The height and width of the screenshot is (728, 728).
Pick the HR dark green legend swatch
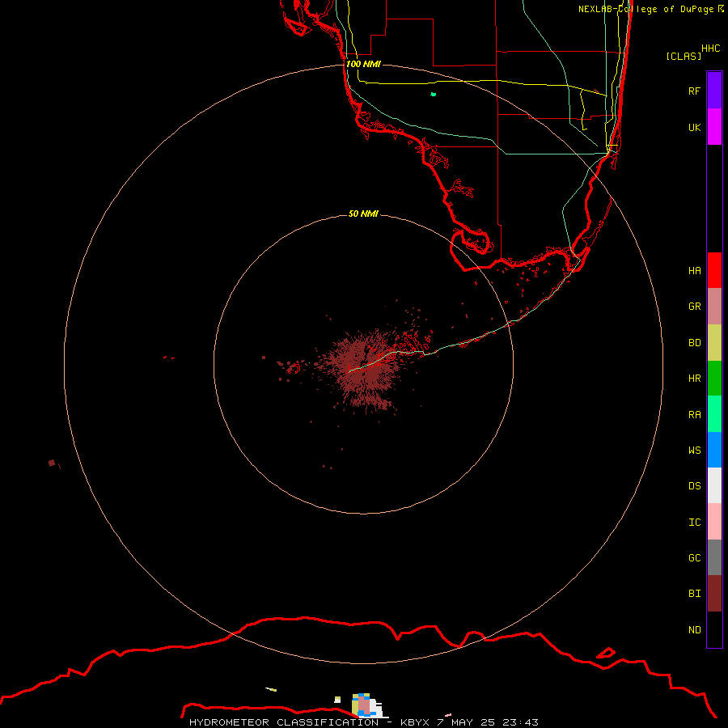(714, 379)
